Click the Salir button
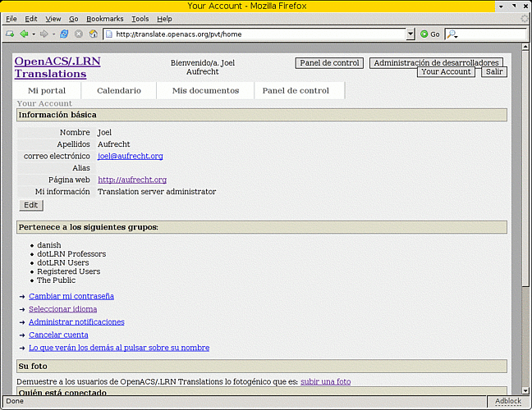 [x=493, y=71]
